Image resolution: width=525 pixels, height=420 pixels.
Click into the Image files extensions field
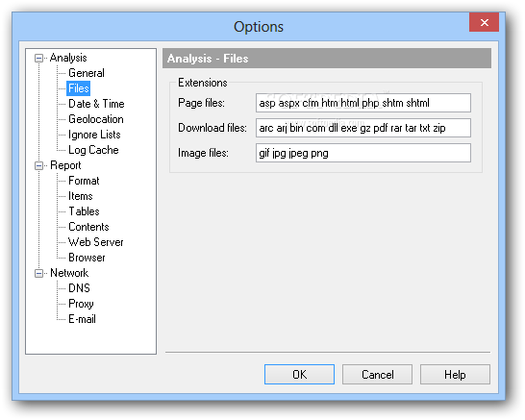363,153
